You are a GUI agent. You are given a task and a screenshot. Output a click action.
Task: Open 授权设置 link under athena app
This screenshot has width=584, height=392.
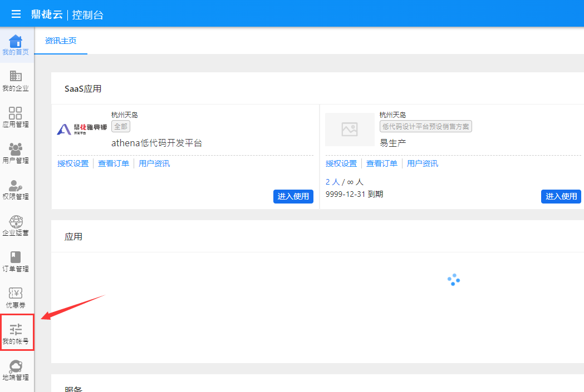73,163
